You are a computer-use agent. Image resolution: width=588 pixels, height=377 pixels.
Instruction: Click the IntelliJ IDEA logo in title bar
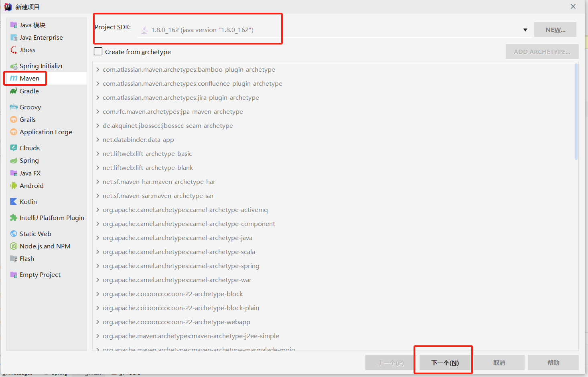pyautogui.click(x=8, y=7)
